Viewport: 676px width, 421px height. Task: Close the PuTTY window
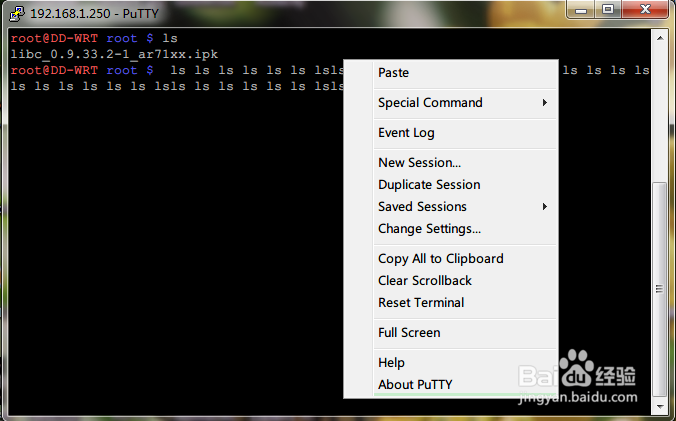[645, 9]
